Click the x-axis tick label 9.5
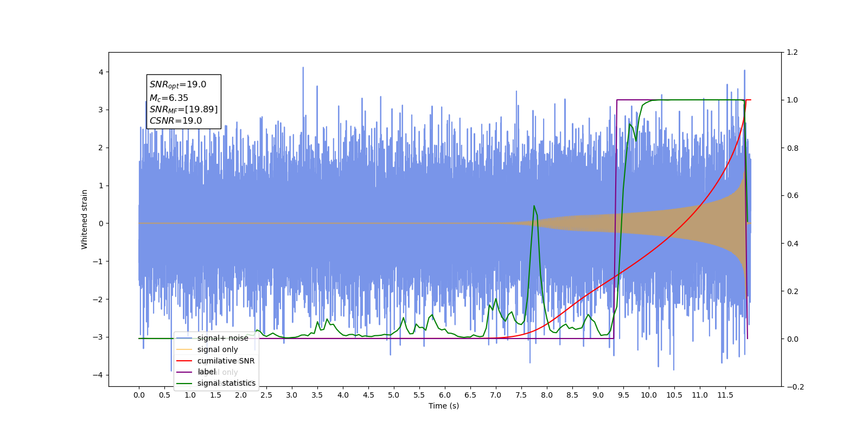This screenshot has width=868, height=434. click(x=623, y=395)
